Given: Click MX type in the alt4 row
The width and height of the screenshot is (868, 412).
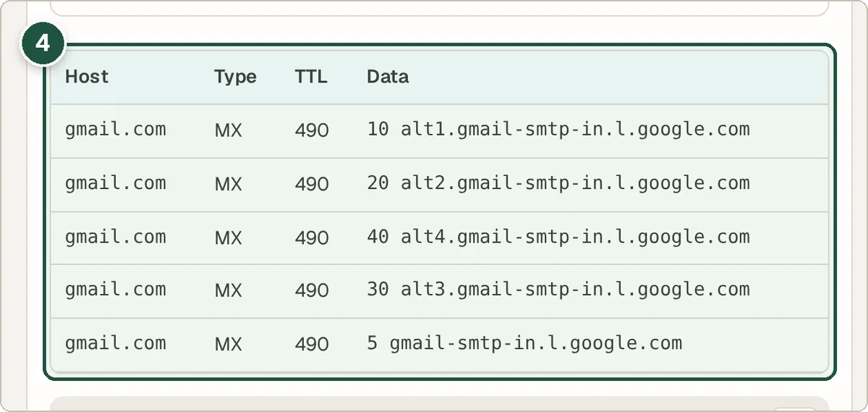Looking at the screenshot, I should (229, 238).
